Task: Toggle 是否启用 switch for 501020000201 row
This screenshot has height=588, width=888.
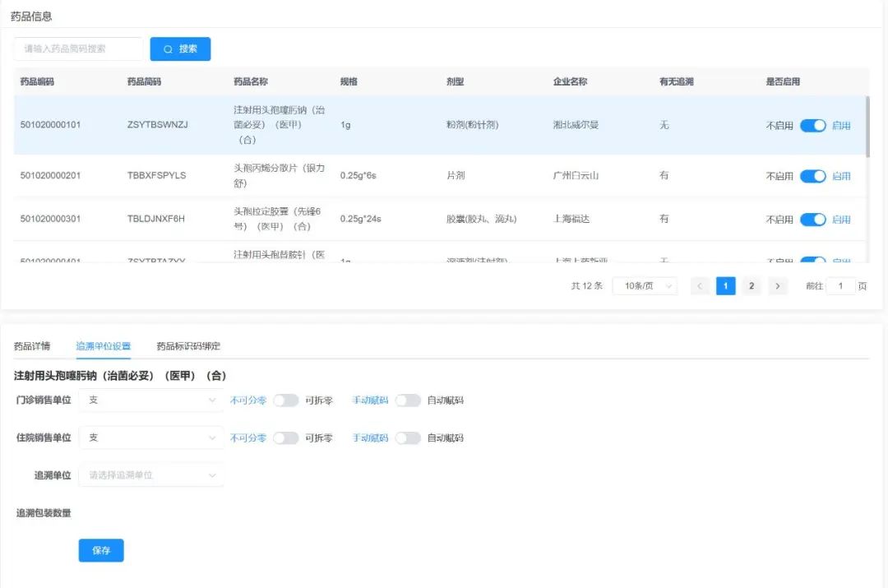Action: pos(812,176)
